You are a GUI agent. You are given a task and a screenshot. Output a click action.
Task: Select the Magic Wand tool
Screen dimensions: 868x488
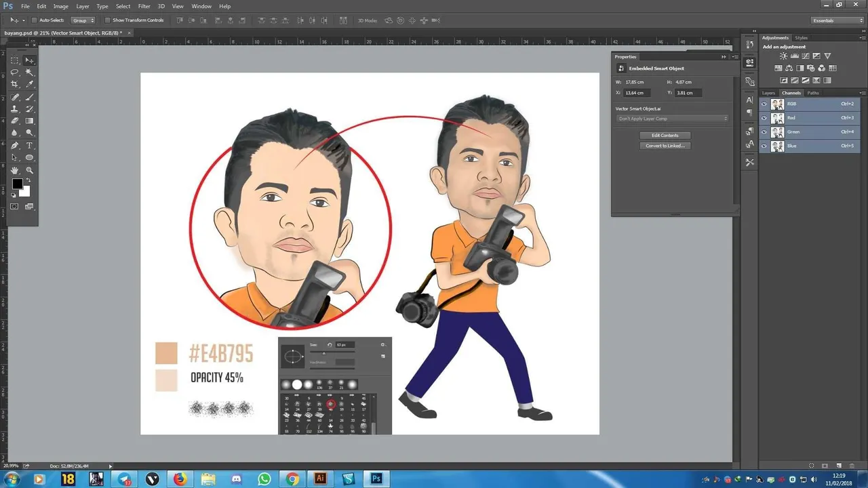click(30, 72)
